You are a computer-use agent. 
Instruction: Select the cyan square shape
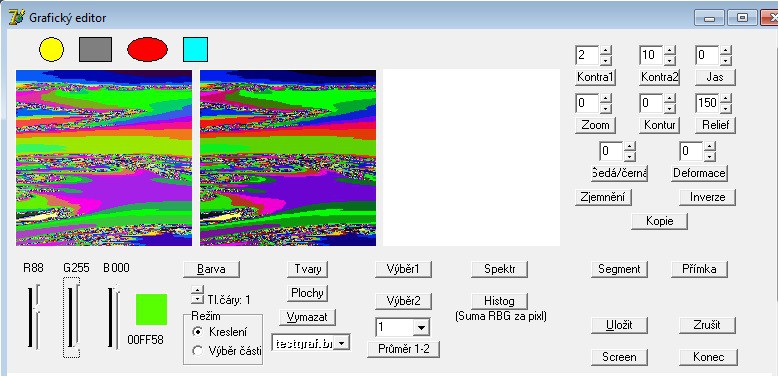click(x=195, y=50)
